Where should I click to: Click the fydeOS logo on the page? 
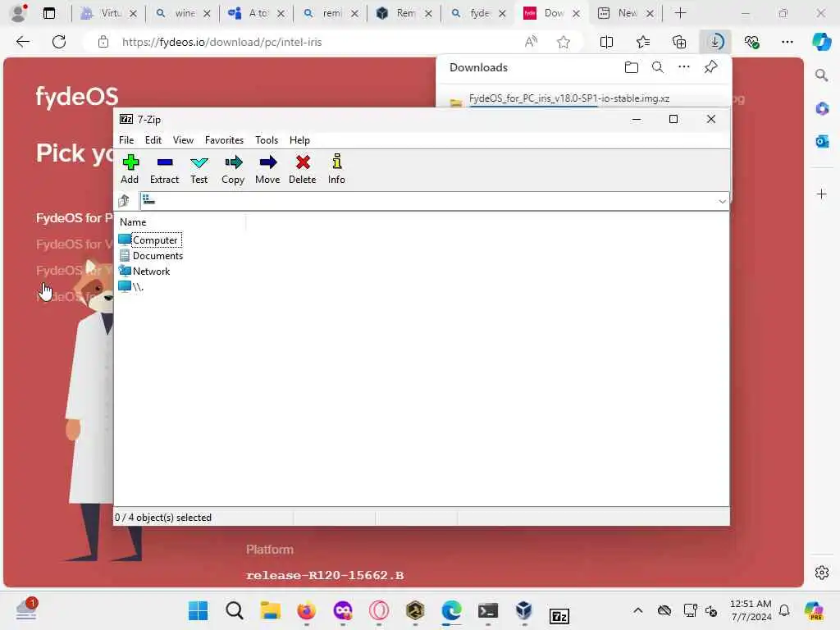click(x=77, y=97)
